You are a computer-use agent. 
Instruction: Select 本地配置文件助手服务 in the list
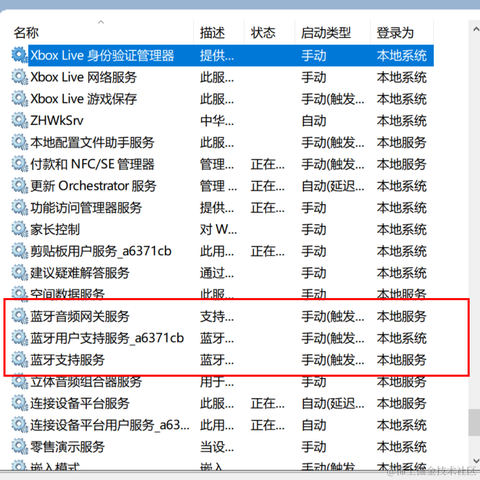[x=92, y=142]
